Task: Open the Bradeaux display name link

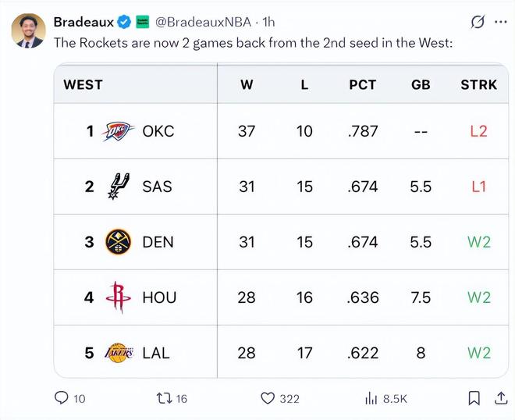Action: tap(83, 22)
